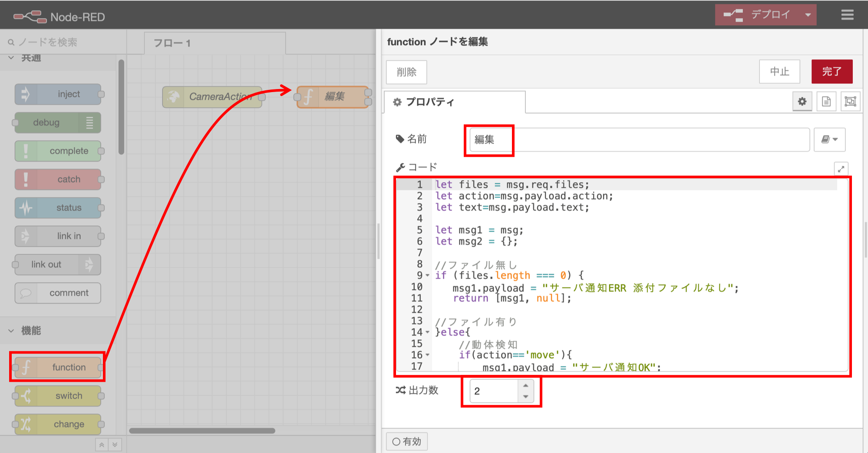Click the 出力数 outputs number field
This screenshot has width=868, height=453.
[x=494, y=391]
